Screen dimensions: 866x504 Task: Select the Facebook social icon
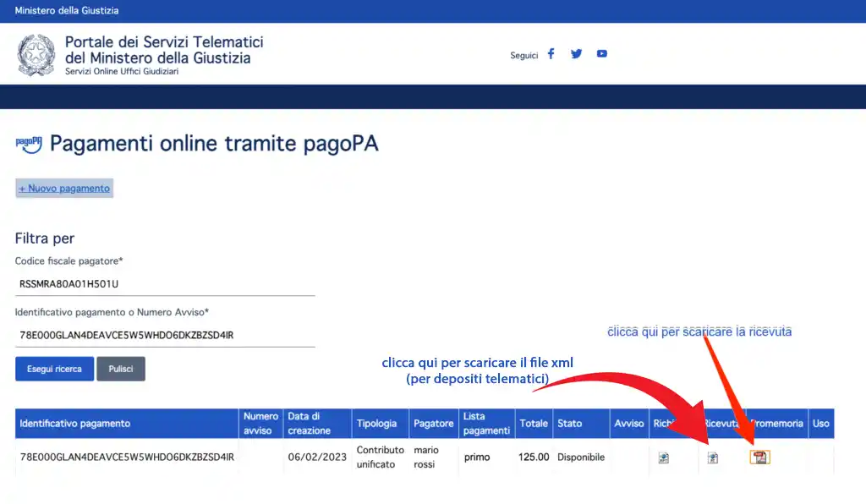tap(551, 53)
